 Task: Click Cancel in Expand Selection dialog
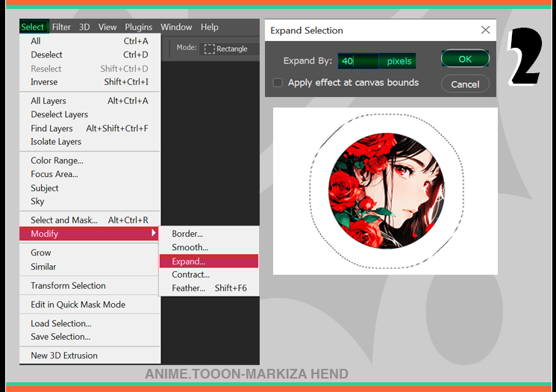(x=465, y=84)
